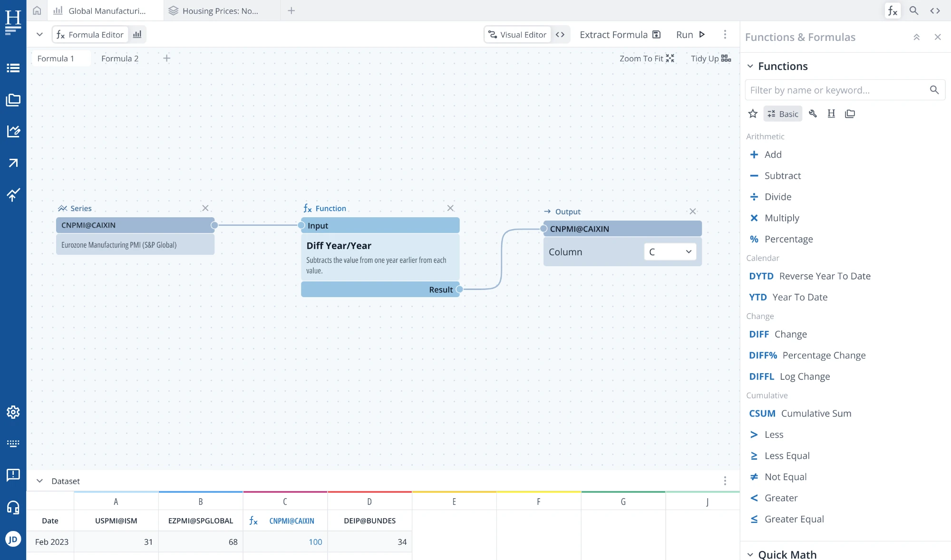Insert DYTD Reverse Year To Date
The width and height of the screenshot is (951, 560).
click(x=810, y=276)
